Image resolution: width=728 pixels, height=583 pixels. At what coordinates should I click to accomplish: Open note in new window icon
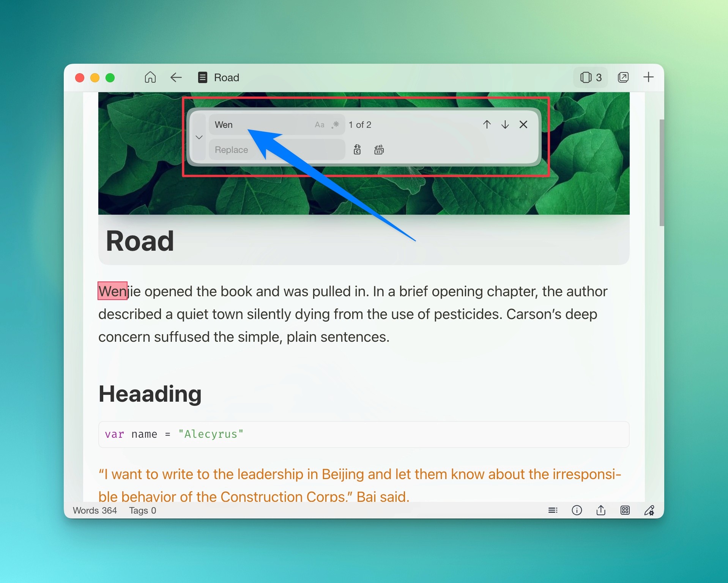pos(623,77)
